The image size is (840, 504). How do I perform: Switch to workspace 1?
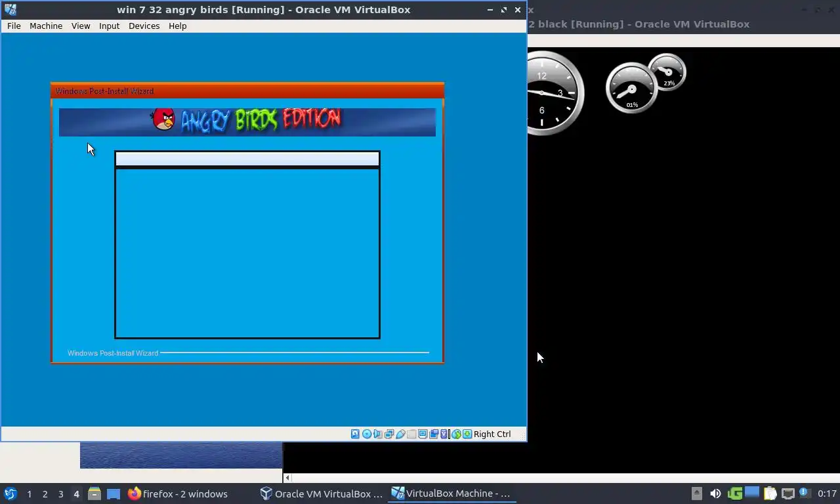pos(29,493)
